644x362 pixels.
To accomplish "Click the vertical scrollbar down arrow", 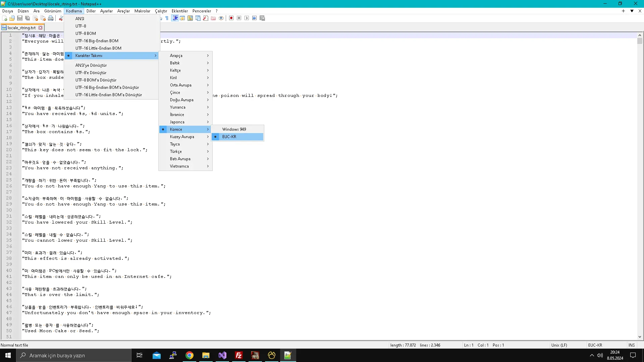I will point(640,337).
